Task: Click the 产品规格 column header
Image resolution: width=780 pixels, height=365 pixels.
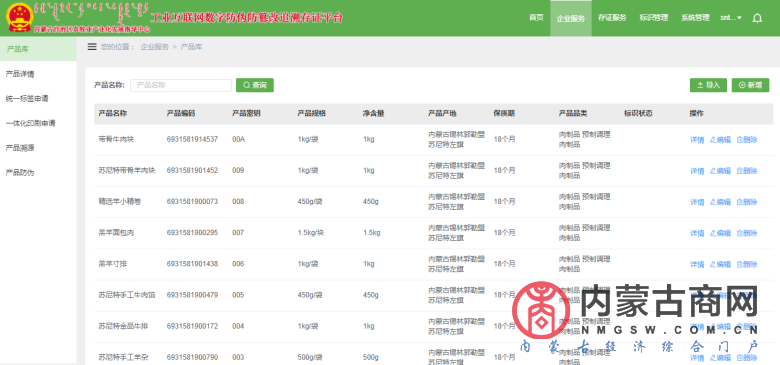Action: pyautogui.click(x=311, y=113)
